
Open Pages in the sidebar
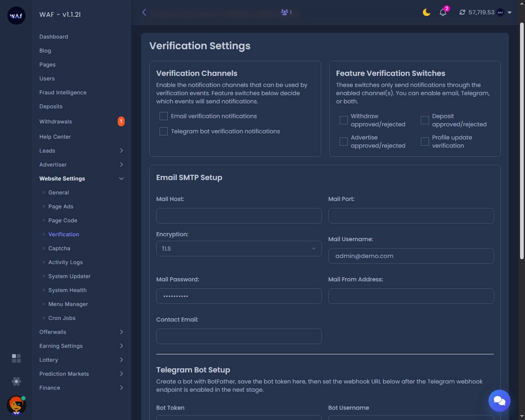(47, 64)
